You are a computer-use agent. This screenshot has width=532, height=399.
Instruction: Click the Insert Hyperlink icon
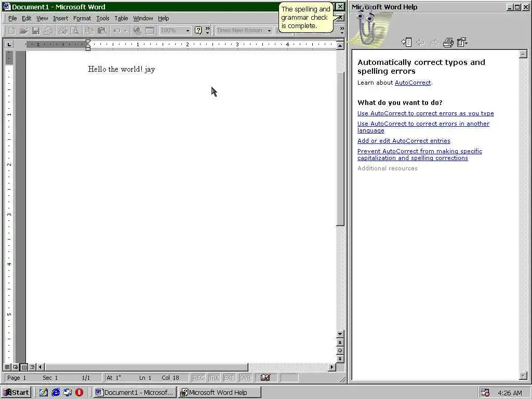click(x=137, y=31)
